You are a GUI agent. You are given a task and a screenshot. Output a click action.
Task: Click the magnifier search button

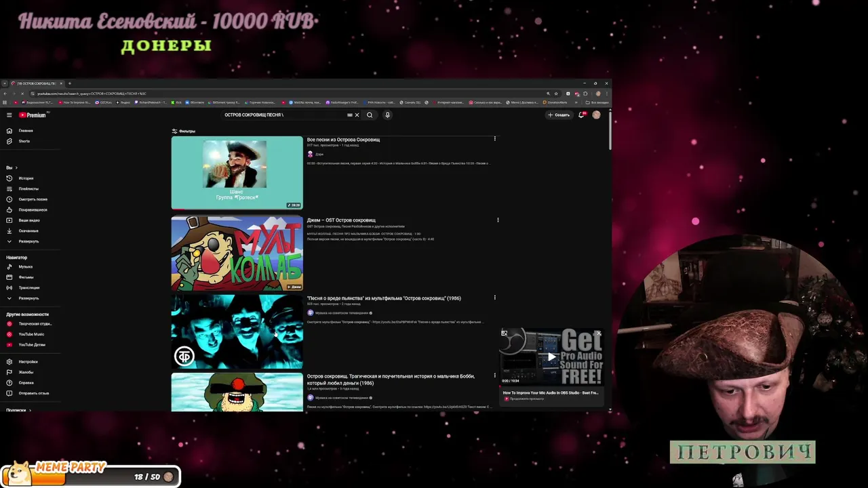point(370,115)
